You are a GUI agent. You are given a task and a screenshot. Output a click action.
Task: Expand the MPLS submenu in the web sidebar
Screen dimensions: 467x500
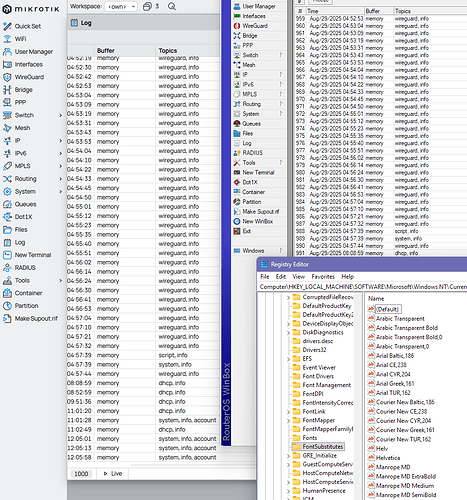click(61, 166)
